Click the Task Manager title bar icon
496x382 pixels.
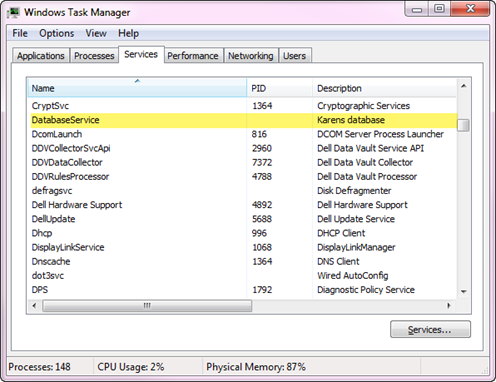point(14,13)
